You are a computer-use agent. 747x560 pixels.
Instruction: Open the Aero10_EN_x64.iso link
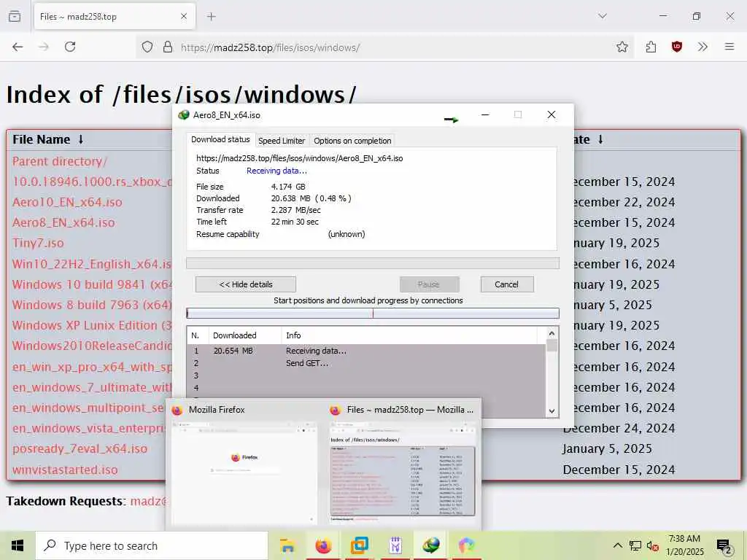[67, 202]
